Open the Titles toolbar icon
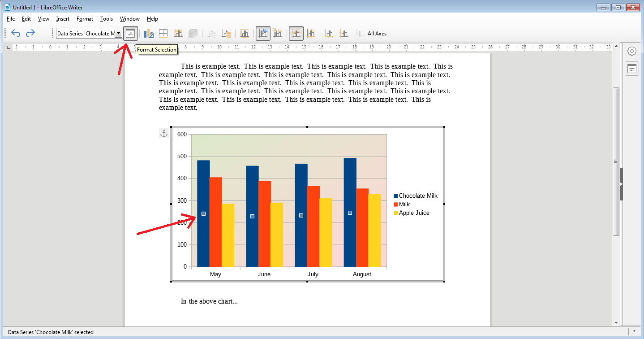Image resolution: width=644 pixels, height=339 pixels. click(244, 34)
